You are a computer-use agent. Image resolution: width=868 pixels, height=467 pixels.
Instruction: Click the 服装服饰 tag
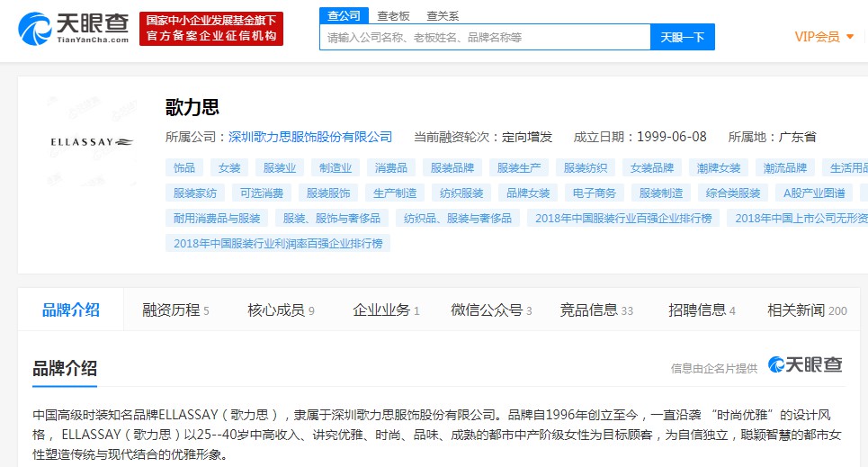[x=328, y=193]
